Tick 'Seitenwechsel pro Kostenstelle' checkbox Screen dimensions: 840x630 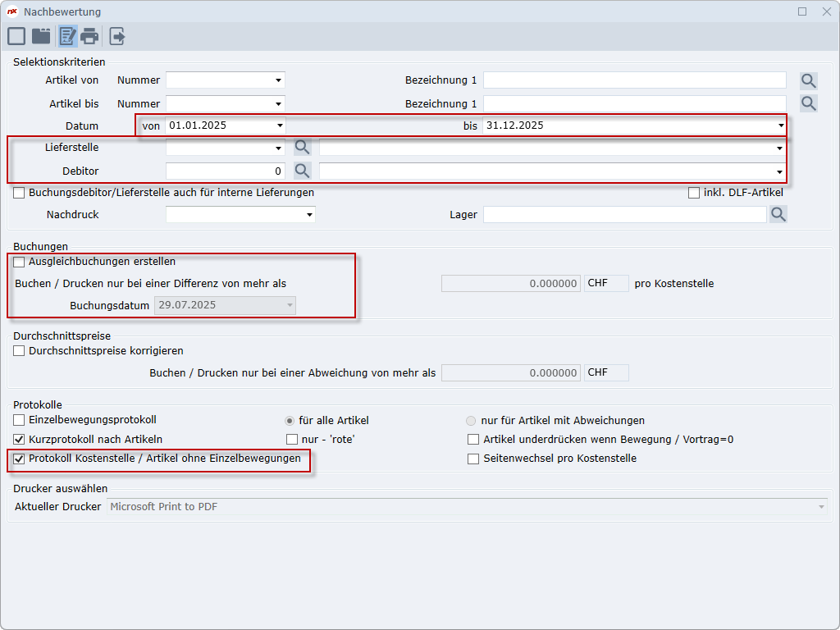pyautogui.click(x=473, y=459)
